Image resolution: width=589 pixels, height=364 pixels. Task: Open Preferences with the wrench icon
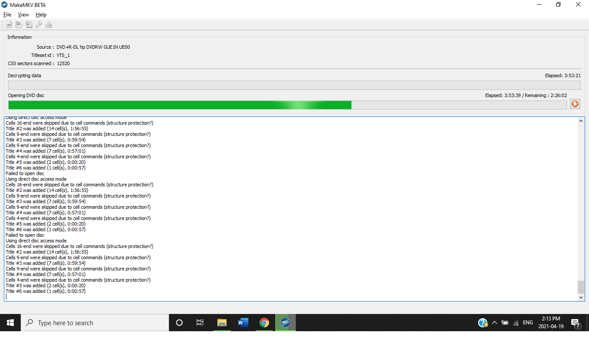coord(39,25)
